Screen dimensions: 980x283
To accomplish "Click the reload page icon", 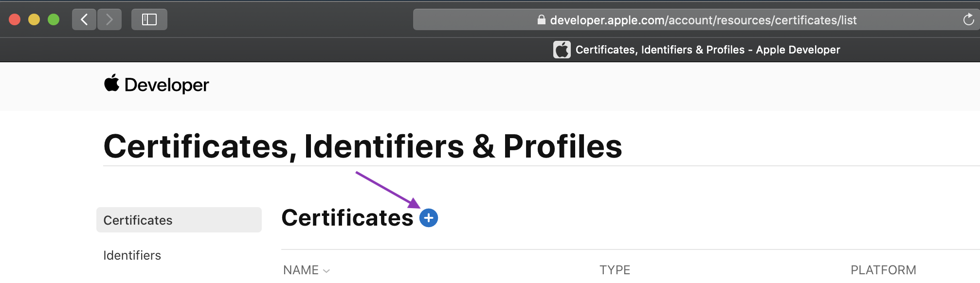I will point(967,20).
